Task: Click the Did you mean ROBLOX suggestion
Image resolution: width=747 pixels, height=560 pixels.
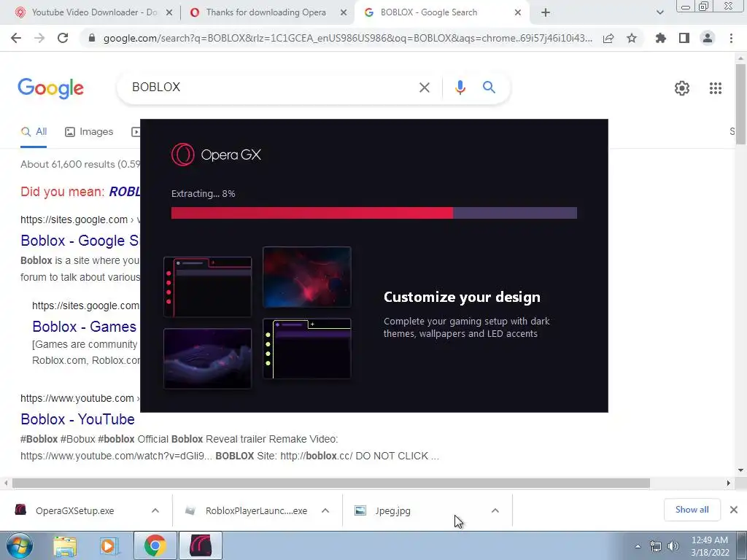Action: point(124,192)
